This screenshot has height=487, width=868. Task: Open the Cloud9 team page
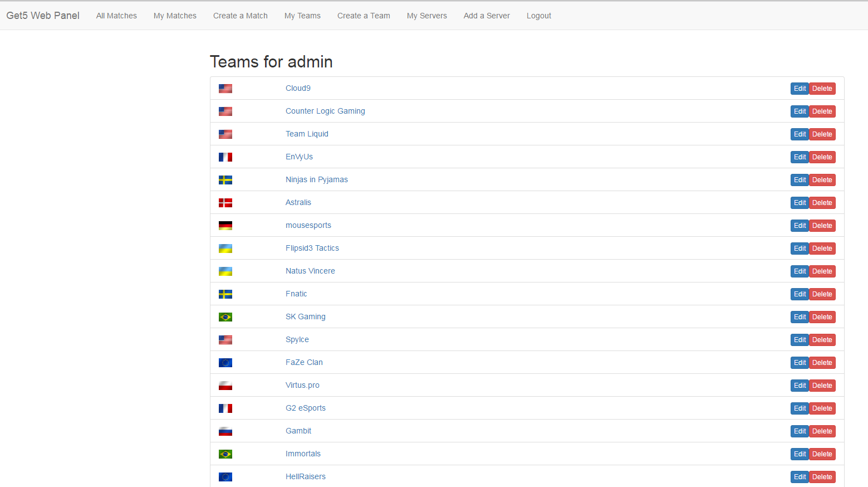tap(298, 88)
